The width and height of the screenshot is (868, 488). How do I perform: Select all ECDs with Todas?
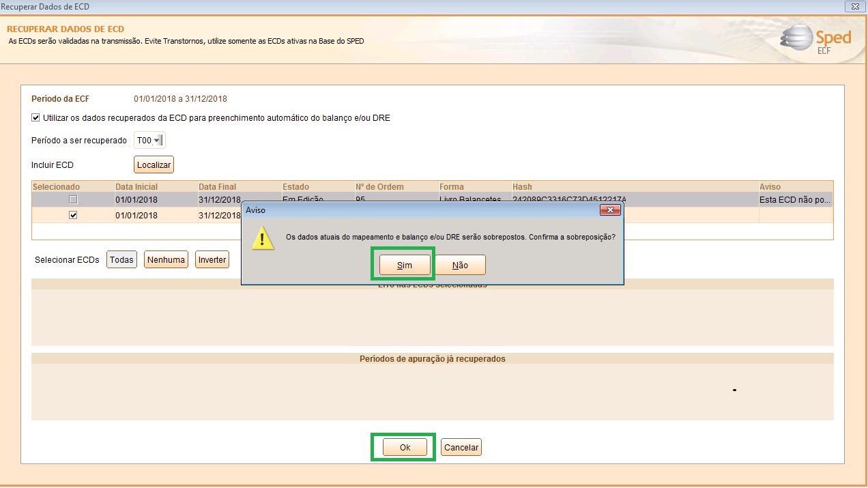(x=121, y=259)
